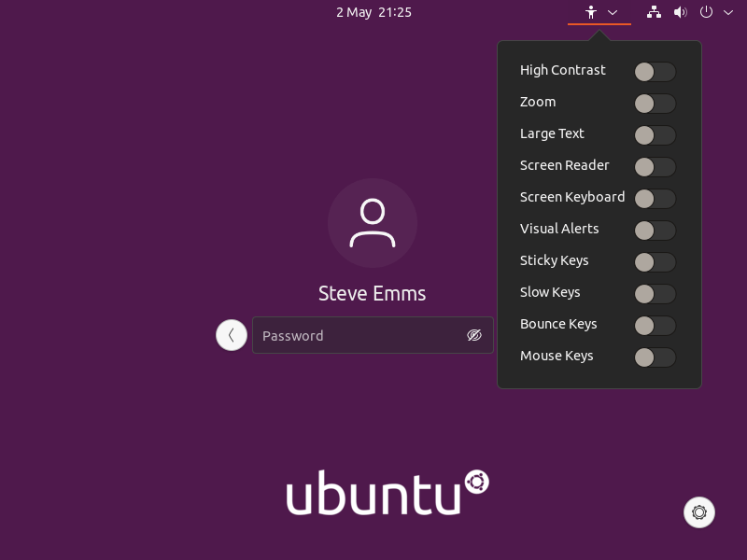Turn on the Bounce Keys switch

tap(655, 326)
